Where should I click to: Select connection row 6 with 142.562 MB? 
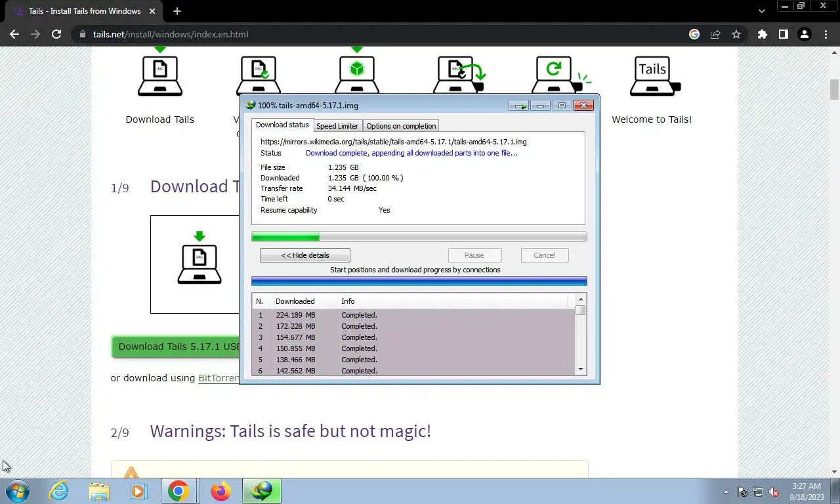click(413, 371)
